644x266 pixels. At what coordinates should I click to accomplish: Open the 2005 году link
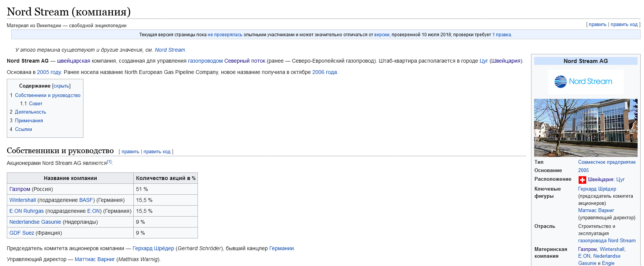(49, 72)
